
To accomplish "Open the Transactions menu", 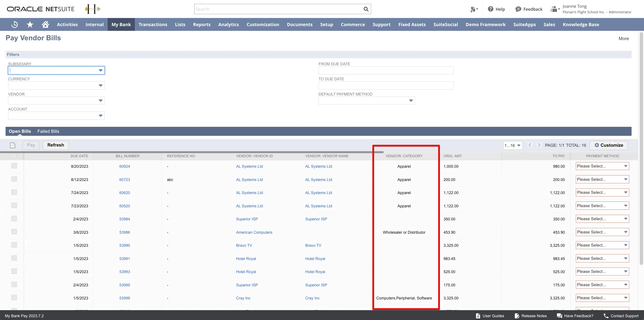I will [153, 24].
